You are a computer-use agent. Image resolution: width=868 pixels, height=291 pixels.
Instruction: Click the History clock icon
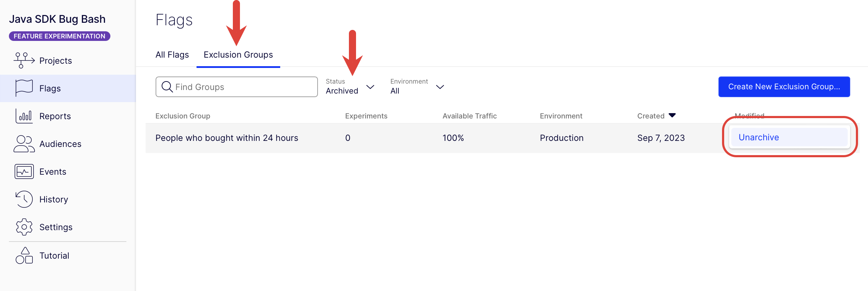pyautogui.click(x=24, y=199)
